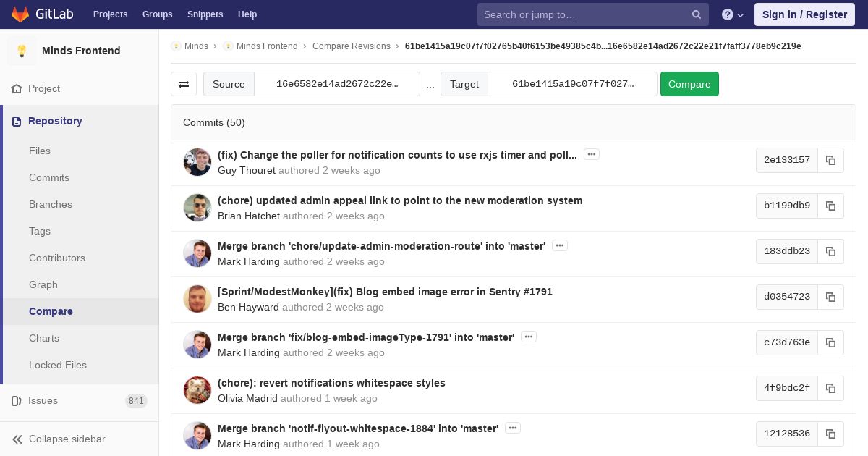Click the Sign in / Register button

click(804, 14)
